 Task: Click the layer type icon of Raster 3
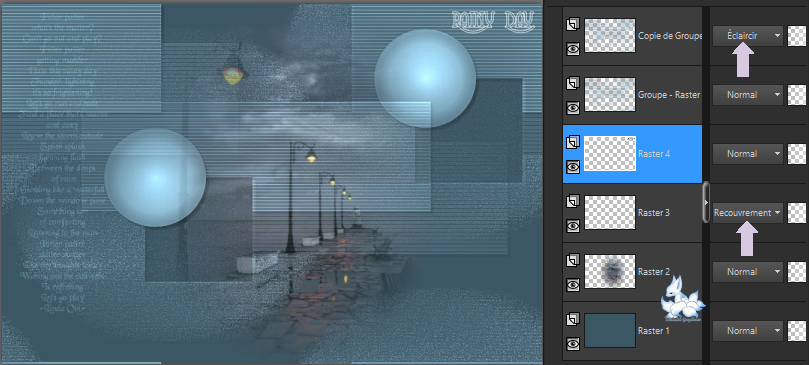(573, 201)
